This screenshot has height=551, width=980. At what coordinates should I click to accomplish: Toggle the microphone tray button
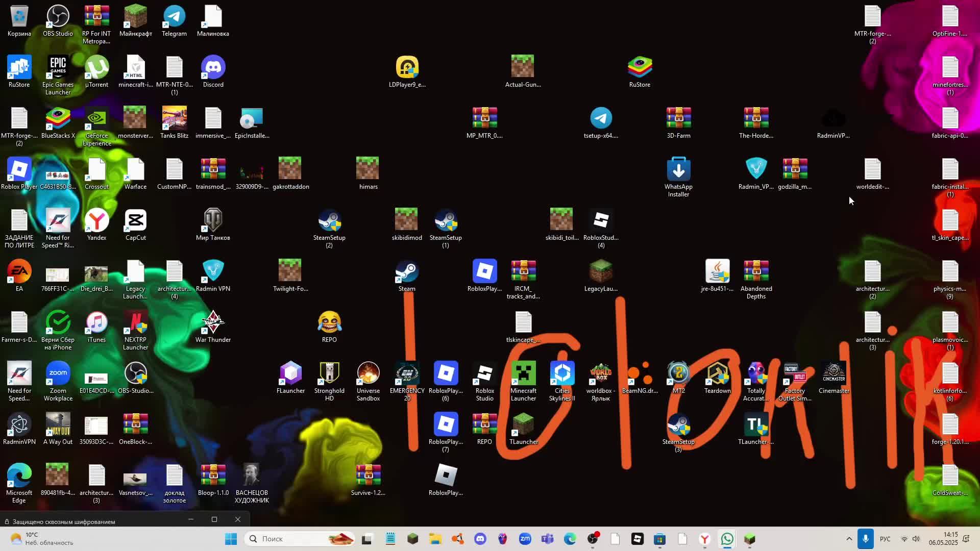click(865, 539)
